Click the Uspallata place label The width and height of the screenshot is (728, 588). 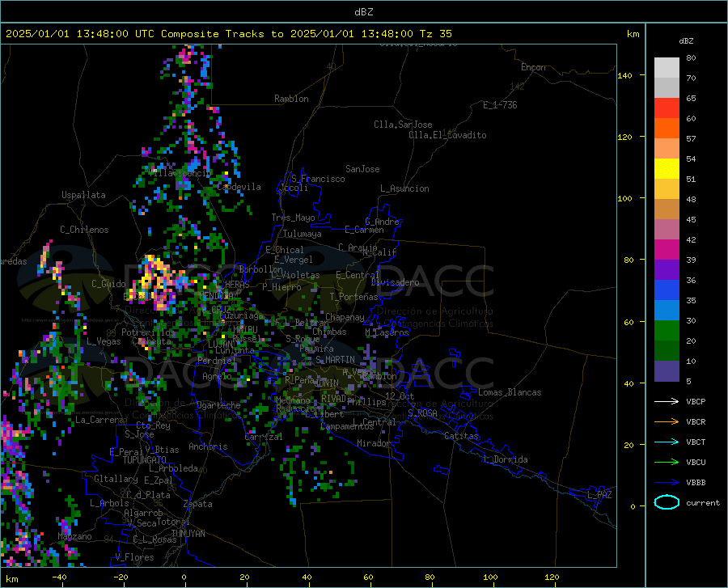pyautogui.click(x=83, y=195)
